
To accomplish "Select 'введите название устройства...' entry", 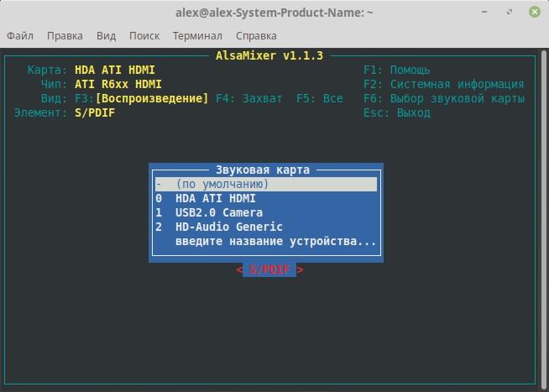I will (275, 241).
